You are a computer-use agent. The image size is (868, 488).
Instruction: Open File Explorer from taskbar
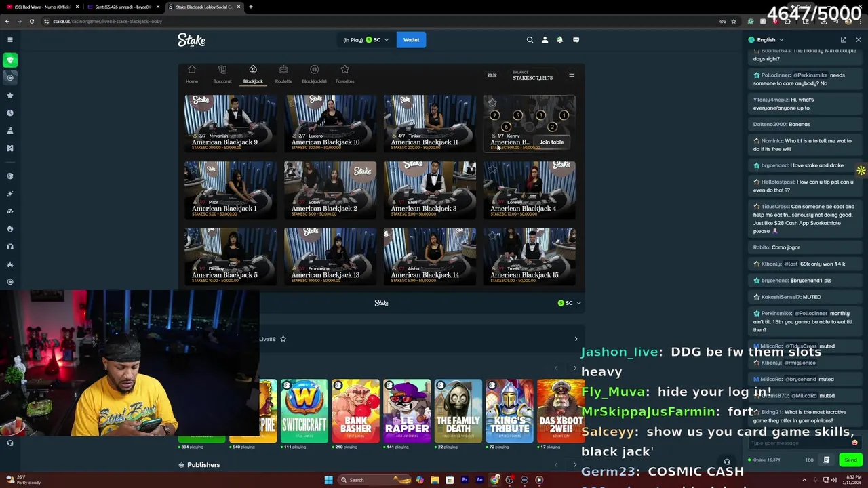coord(435,480)
